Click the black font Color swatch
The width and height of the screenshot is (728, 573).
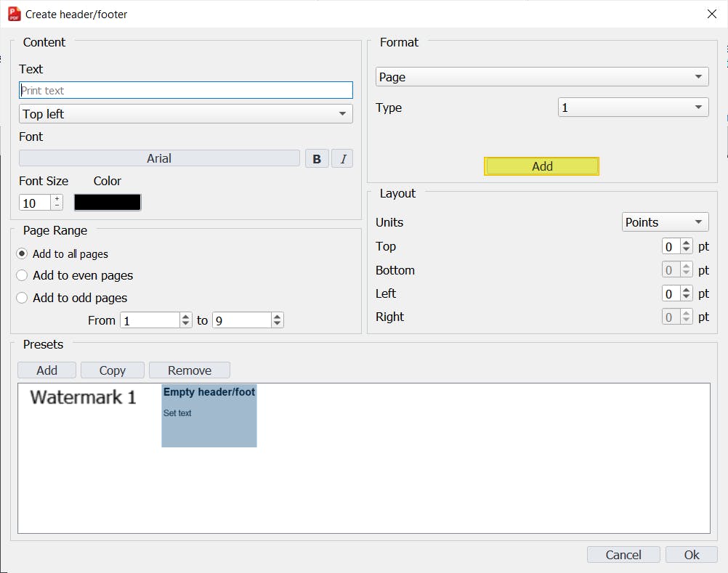point(107,202)
